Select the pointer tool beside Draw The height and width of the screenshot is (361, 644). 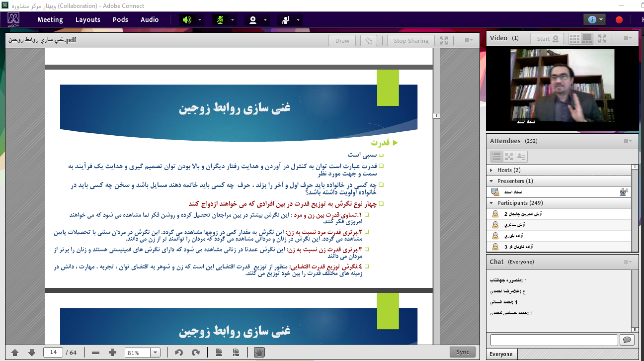368,41
